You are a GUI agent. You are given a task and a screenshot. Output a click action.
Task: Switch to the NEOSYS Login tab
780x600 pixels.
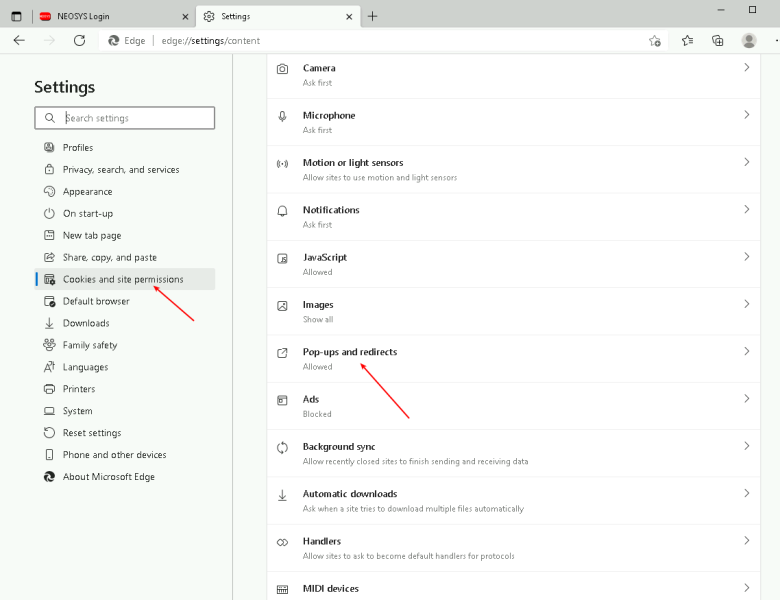pyautogui.click(x=113, y=16)
